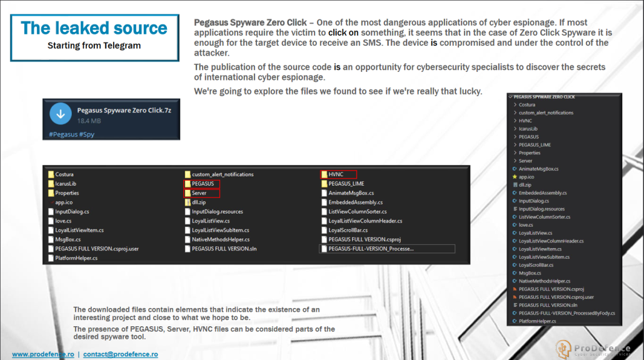Expand the PEGASUS folder chevron in the tree
Screen dimensions: 644x360
[515, 137]
